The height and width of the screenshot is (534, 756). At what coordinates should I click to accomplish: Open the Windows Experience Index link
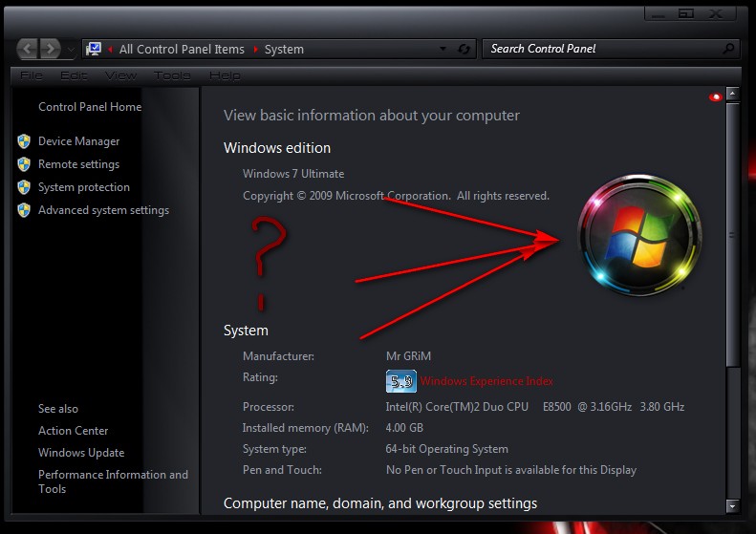pyautogui.click(x=486, y=381)
